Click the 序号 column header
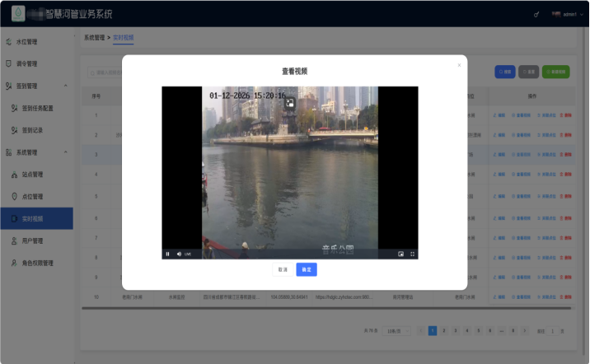Image resolution: width=590 pixels, height=364 pixels. click(x=96, y=96)
